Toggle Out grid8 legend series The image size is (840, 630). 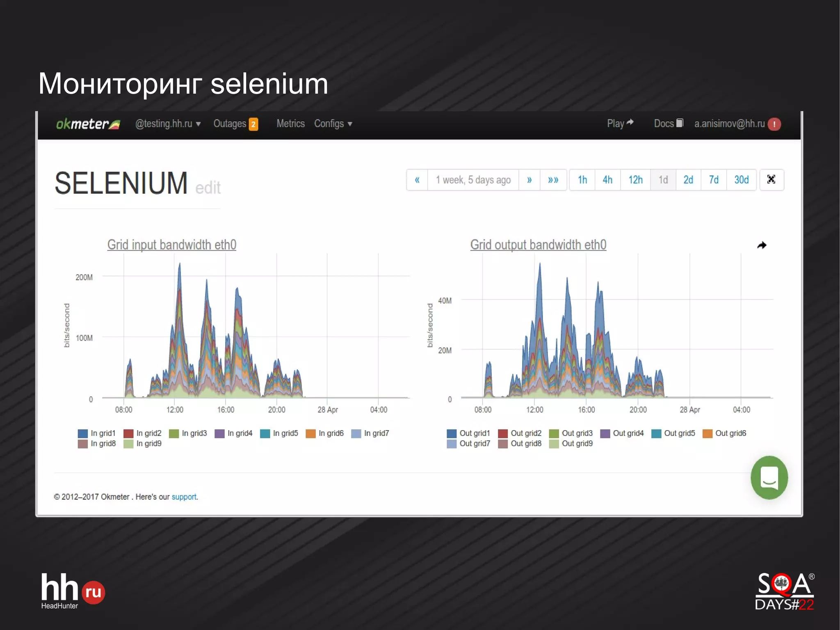coord(520,444)
